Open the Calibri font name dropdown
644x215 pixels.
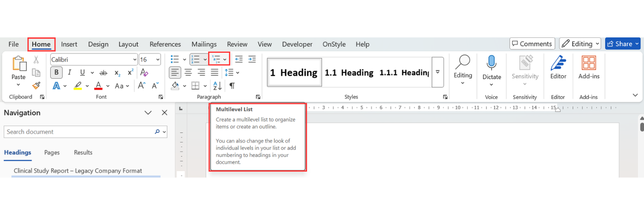[135, 59]
